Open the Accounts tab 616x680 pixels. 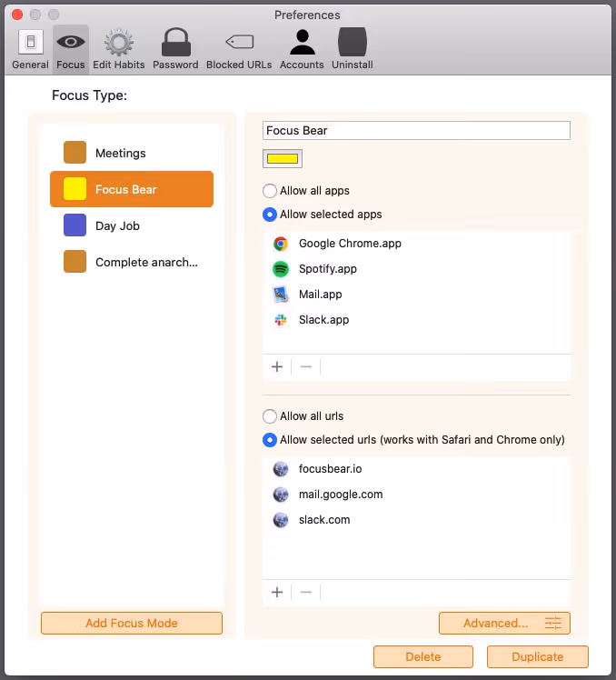coord(302,49)
